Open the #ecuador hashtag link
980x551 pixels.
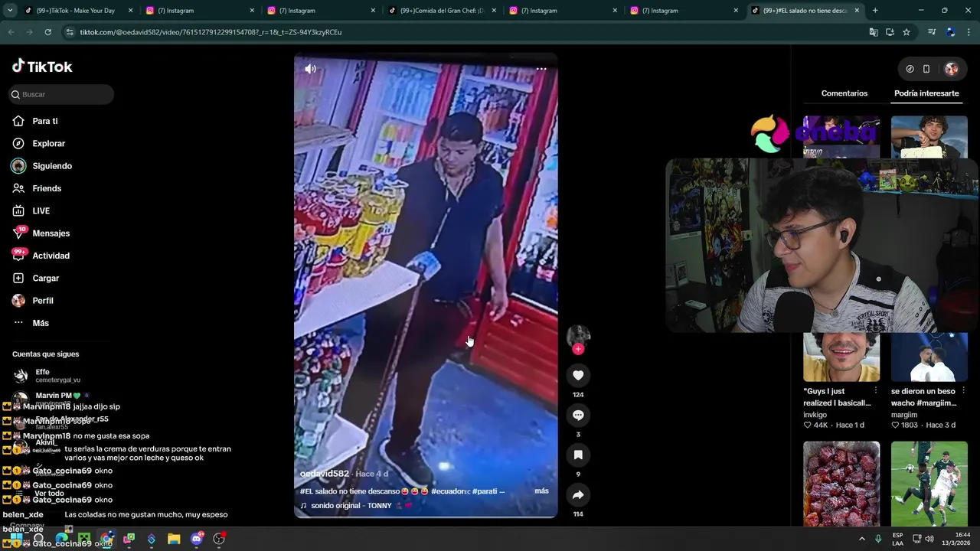click(450, 491)
